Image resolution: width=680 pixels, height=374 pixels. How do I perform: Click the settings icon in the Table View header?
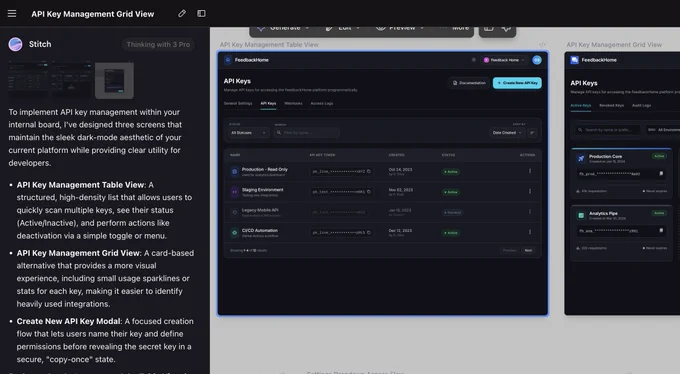coord(474,60)
